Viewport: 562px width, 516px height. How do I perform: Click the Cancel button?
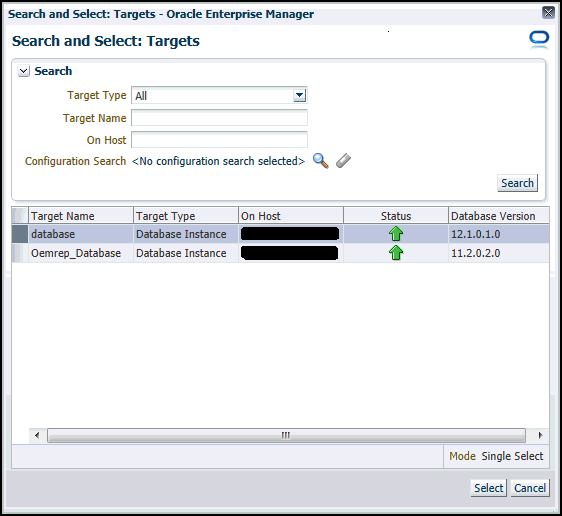pyautogui.click(x=530, y=488)
